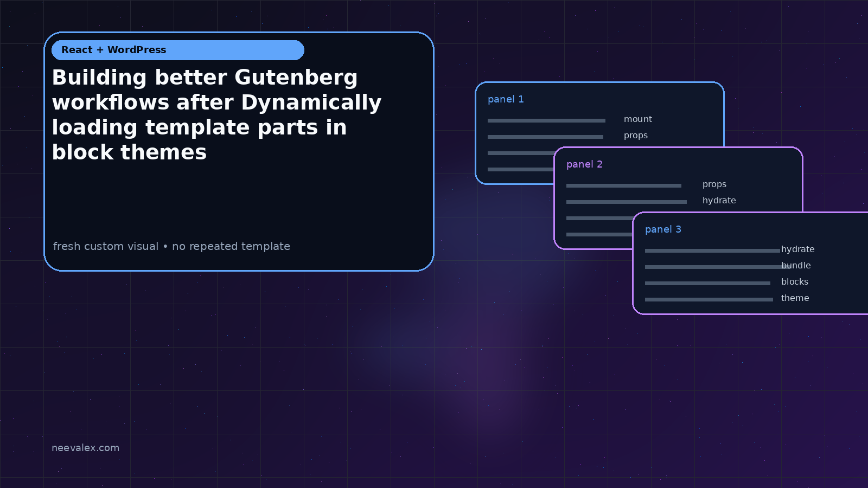The image size is (868, 488).
Task: Click the mount label in panel 1
Action: tap(638, 119)
